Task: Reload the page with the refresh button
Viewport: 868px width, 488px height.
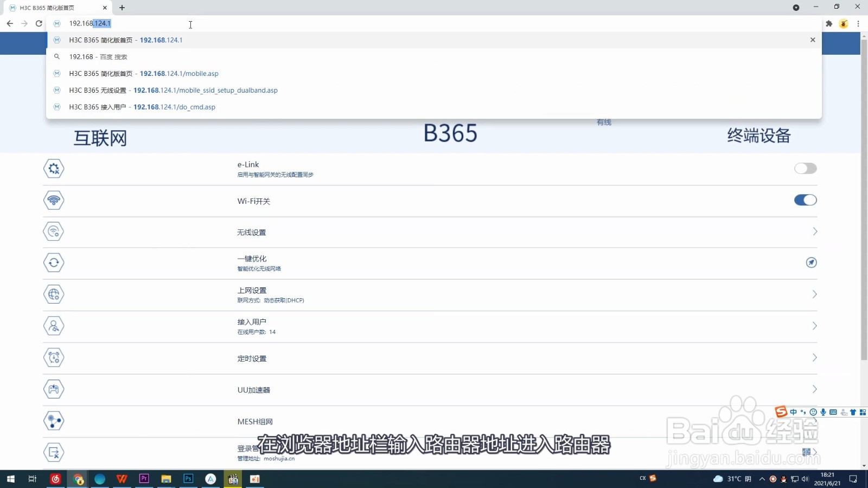Action: click(39, 23)
